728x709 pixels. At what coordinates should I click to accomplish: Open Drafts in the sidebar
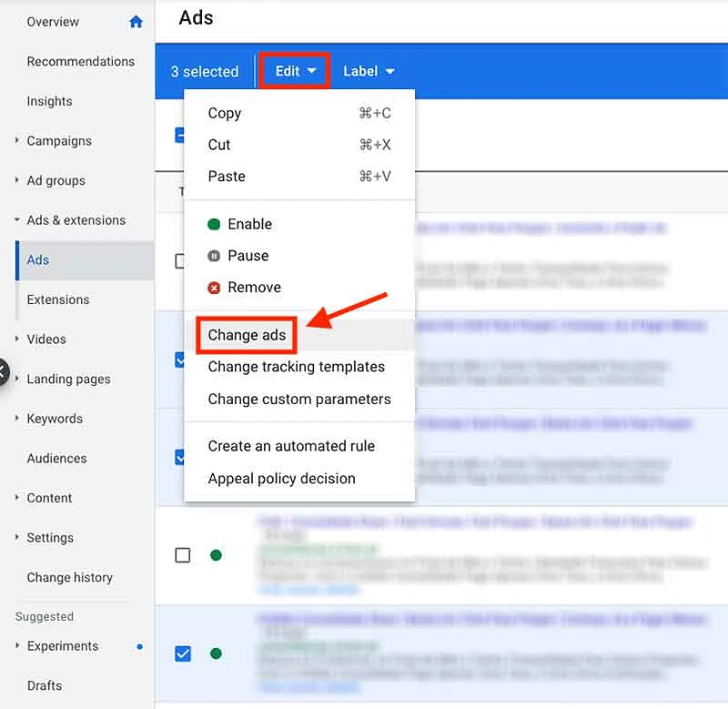pyautogui.click(x=45, y=685)
